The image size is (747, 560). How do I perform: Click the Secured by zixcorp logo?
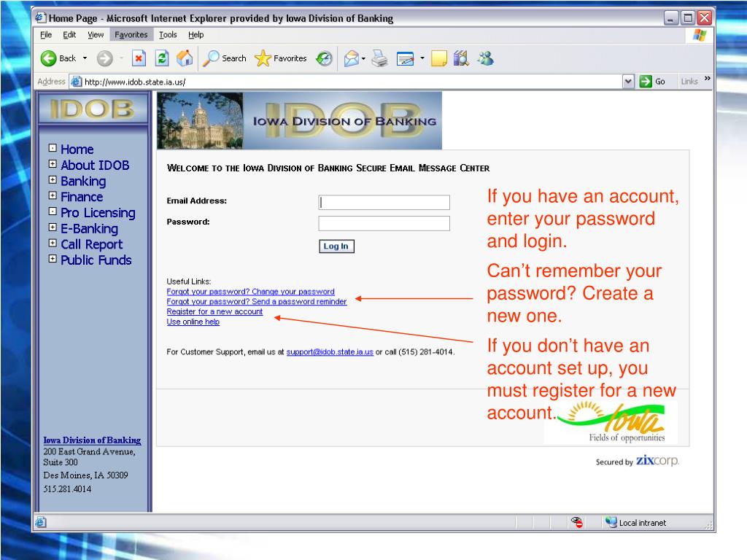637,461
